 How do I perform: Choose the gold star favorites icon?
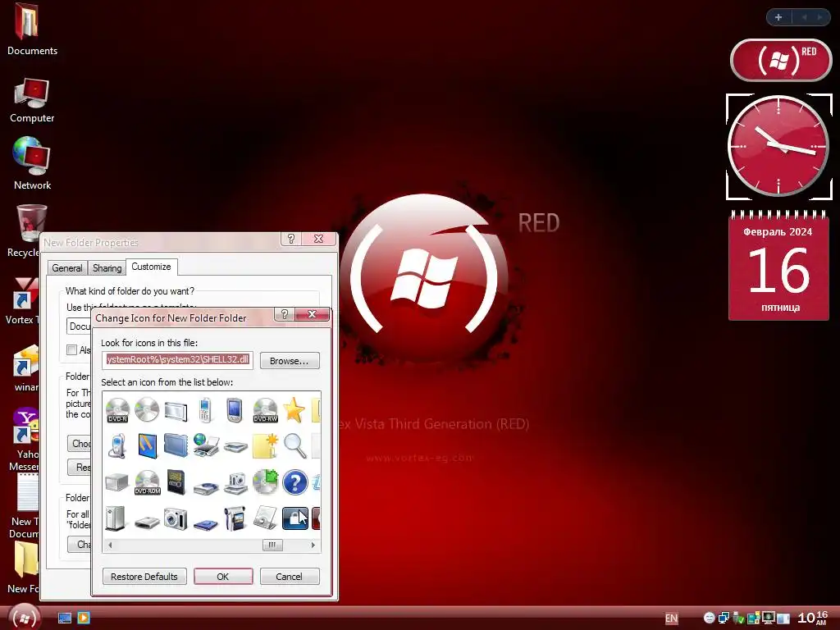pos(294,410)
